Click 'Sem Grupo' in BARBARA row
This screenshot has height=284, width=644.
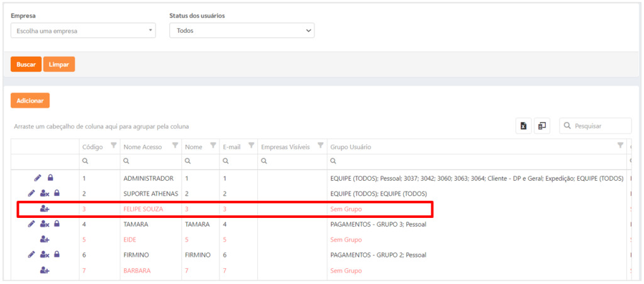point(346,271)
